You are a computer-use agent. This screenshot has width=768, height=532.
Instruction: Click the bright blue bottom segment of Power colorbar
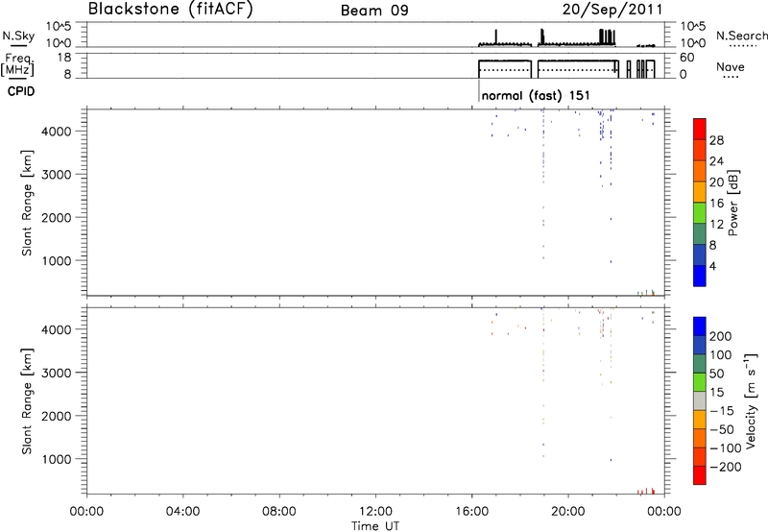click(700, 276)
